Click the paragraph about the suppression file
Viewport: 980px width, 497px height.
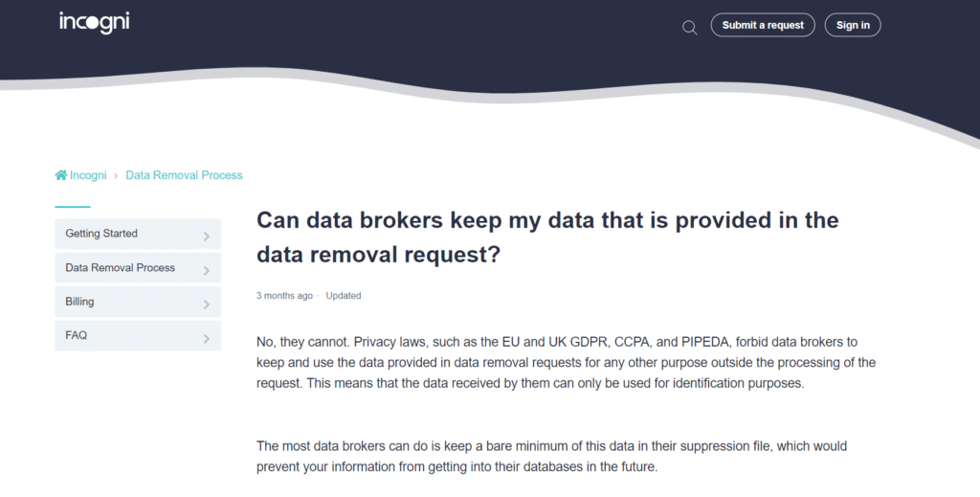coord(551,457)
